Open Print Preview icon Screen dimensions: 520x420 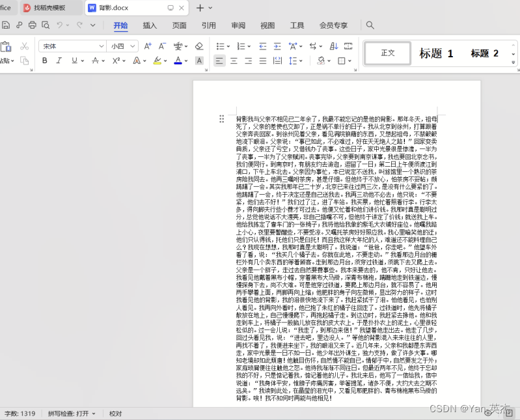point(46,25)
